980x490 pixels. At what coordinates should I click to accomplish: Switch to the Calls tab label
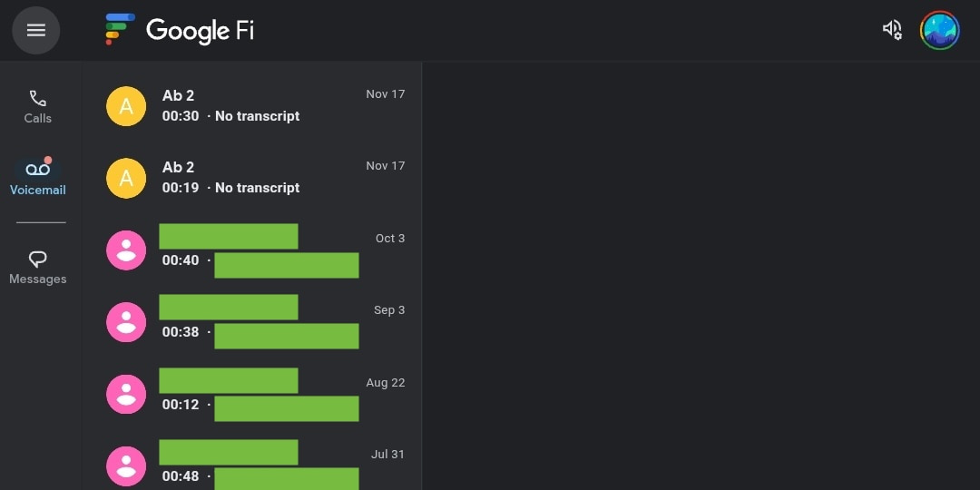pyautogui.click(x=37, y=119)
